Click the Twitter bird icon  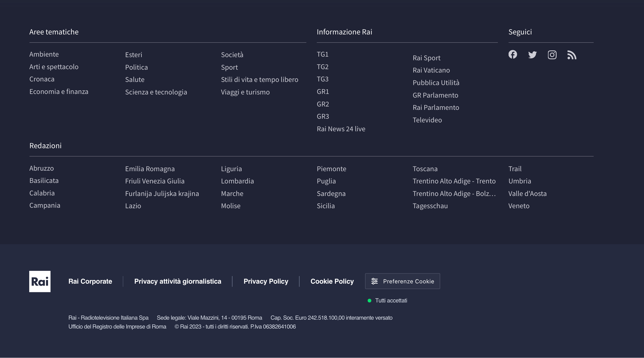[532, 55]
